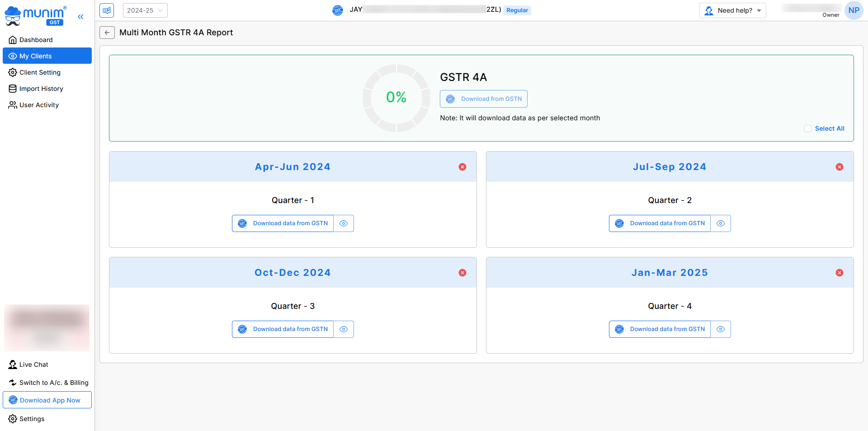Click the 0% circular progress indicator
868x431 pixels.
(396, 98)
